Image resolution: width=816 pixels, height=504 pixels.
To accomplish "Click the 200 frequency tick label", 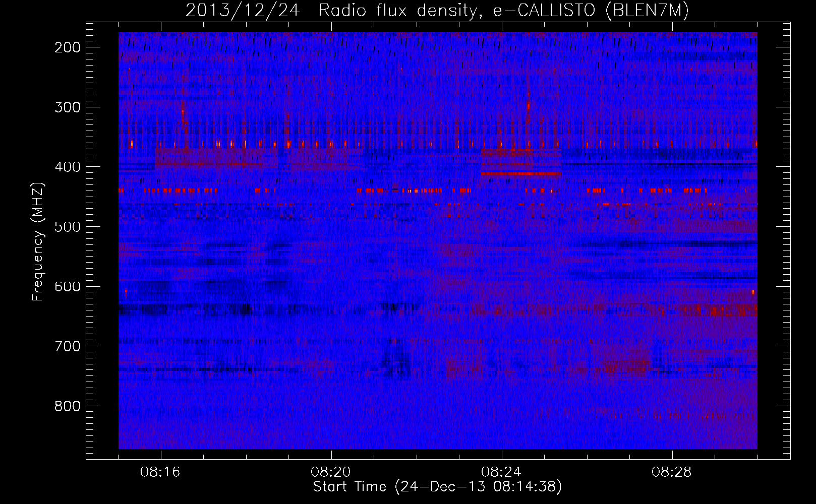I will pos(68,47).
